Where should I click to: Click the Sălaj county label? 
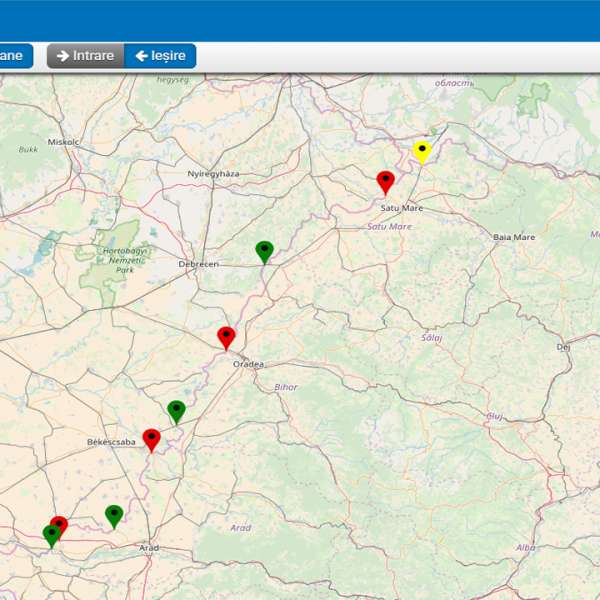(432, 338)
